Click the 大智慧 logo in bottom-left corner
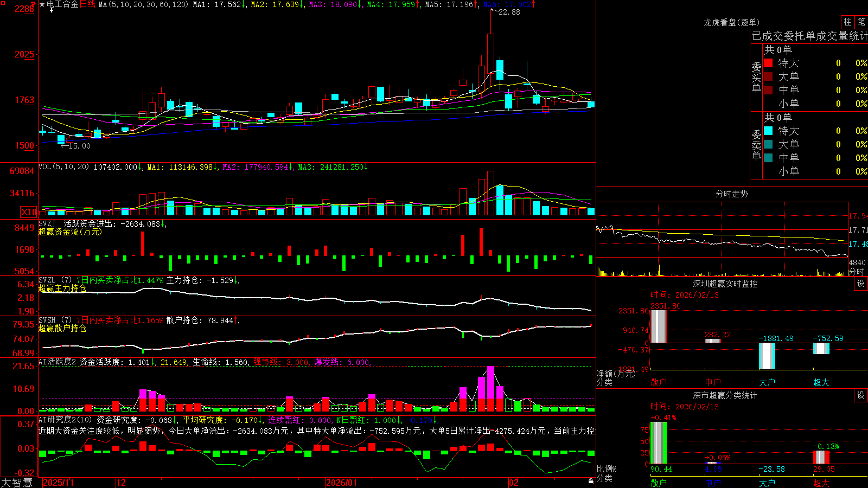This screenshot has height=488, width=868. tap(17, 483)
